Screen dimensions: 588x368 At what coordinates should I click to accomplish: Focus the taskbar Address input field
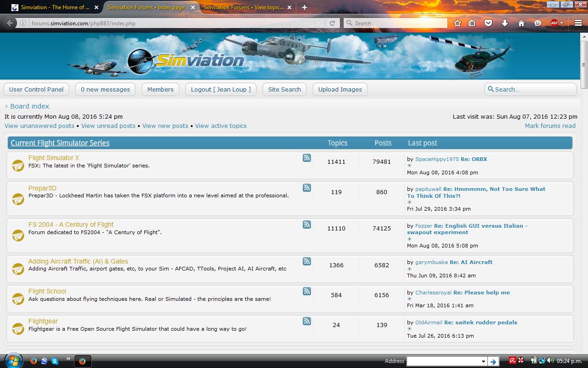443,362
